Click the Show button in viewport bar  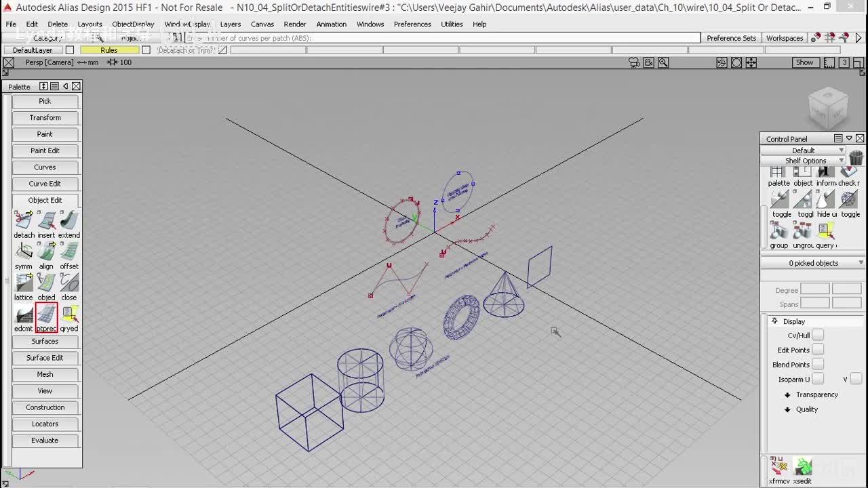(x=804, y=62)
